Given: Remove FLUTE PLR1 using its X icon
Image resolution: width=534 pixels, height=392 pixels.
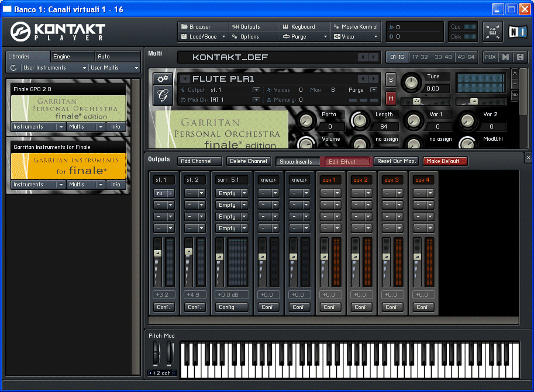Looking at the screenshot, I should [515, 74].
